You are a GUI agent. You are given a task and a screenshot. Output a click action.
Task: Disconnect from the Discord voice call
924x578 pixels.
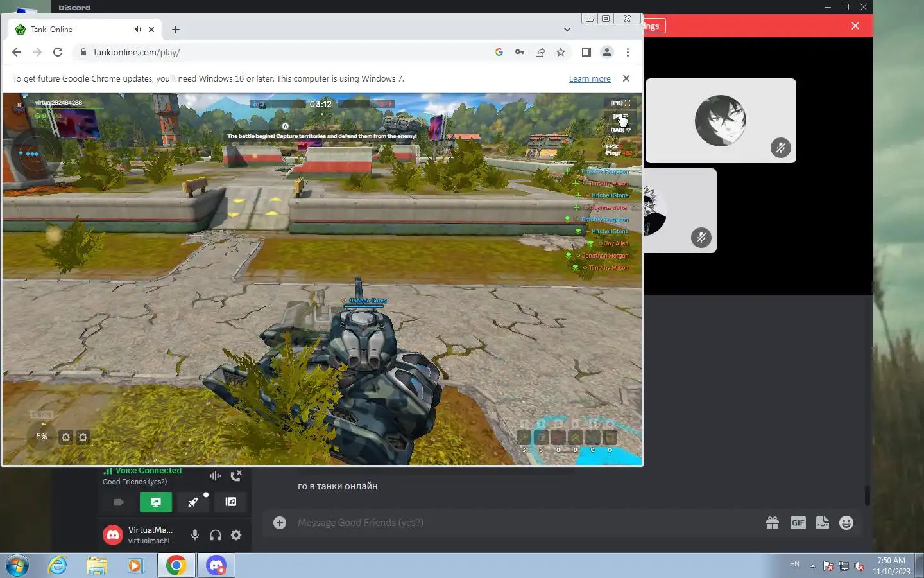point(235,476)
